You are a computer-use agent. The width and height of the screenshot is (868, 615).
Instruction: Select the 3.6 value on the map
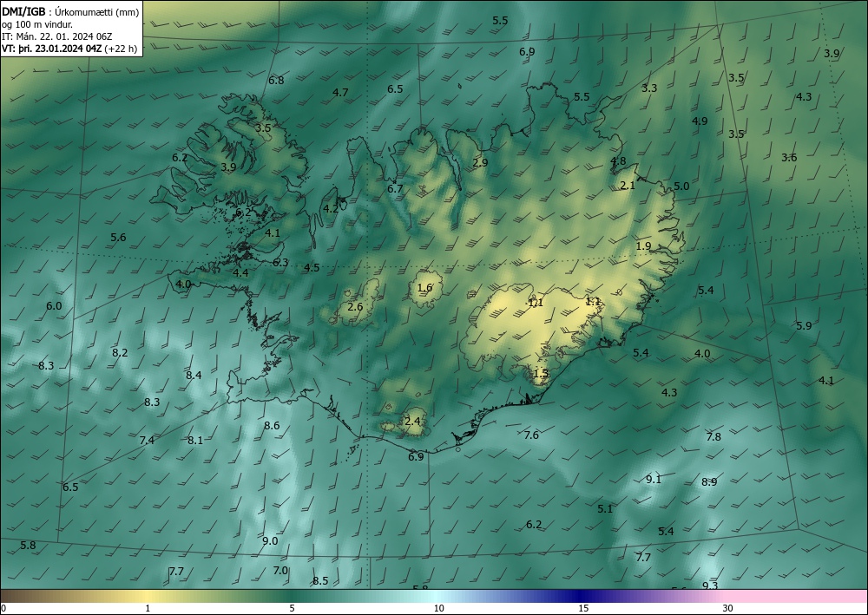coord(789,158)
